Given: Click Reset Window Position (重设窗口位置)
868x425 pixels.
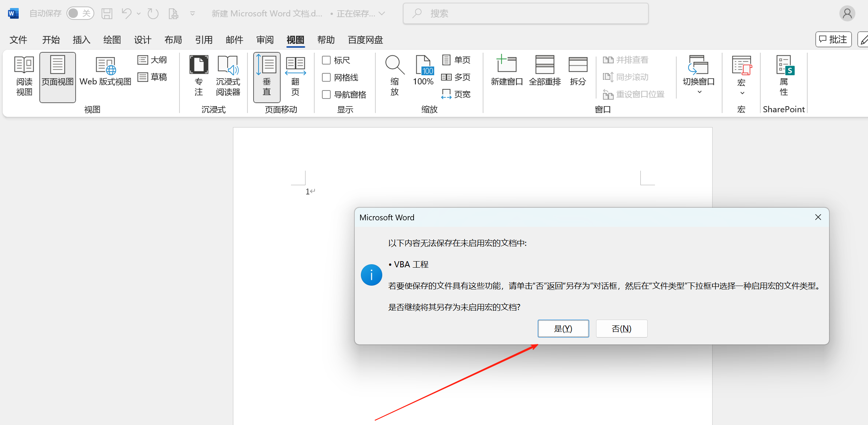Looking at the screenshot, I should pos(634,94).
